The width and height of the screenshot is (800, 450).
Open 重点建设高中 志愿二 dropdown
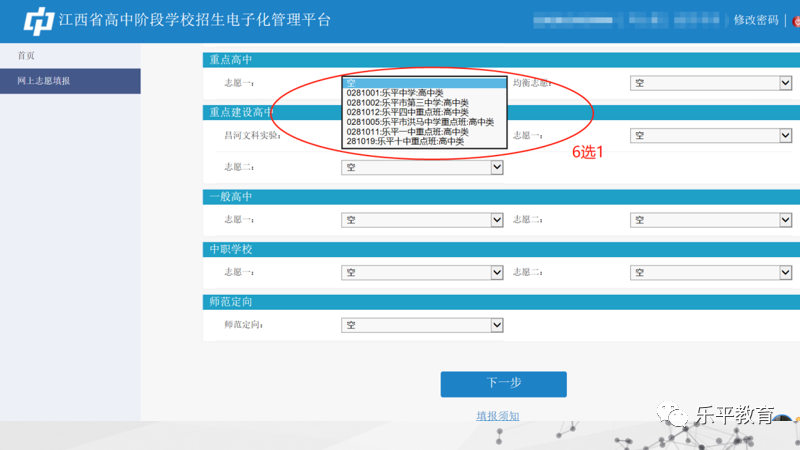422,168
